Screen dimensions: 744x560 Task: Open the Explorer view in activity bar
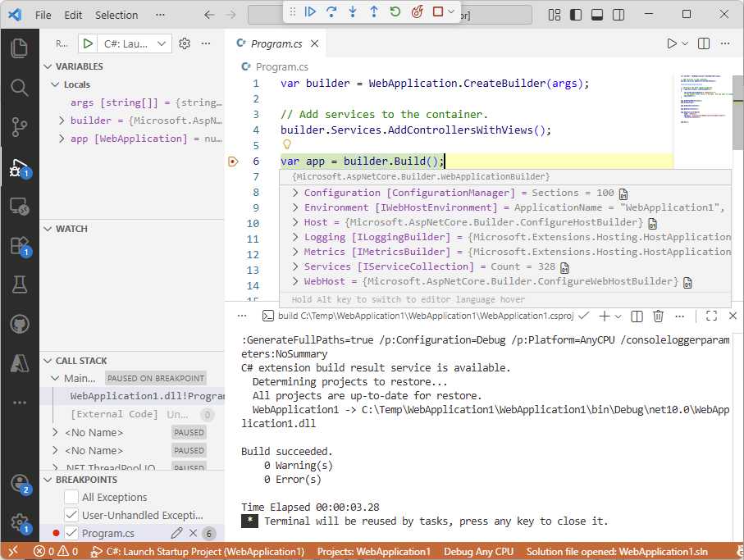pyautogui.click(x=19, y=48)
